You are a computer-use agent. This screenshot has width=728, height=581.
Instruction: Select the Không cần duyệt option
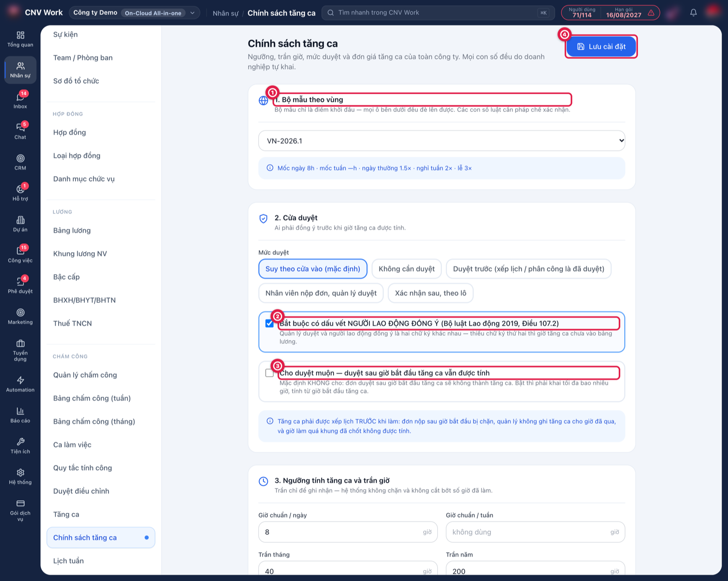pyautogui.click(x=407, y=269)
